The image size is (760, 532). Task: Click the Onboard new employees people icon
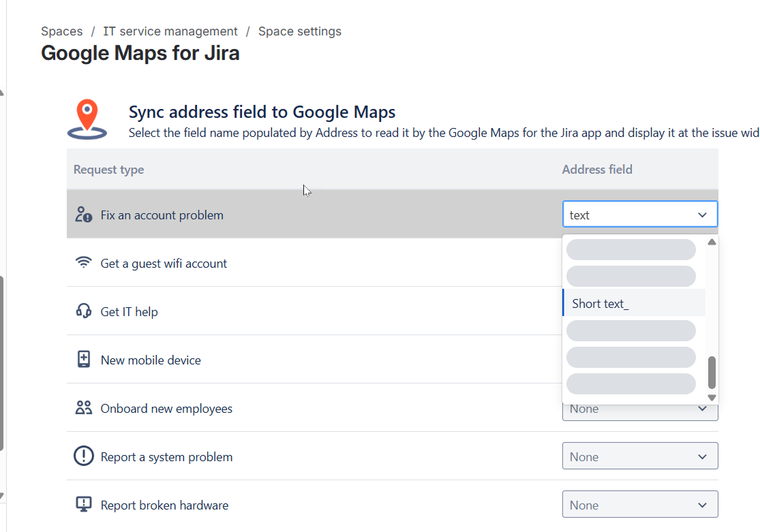pyautogui.click(x=83, y=408)
